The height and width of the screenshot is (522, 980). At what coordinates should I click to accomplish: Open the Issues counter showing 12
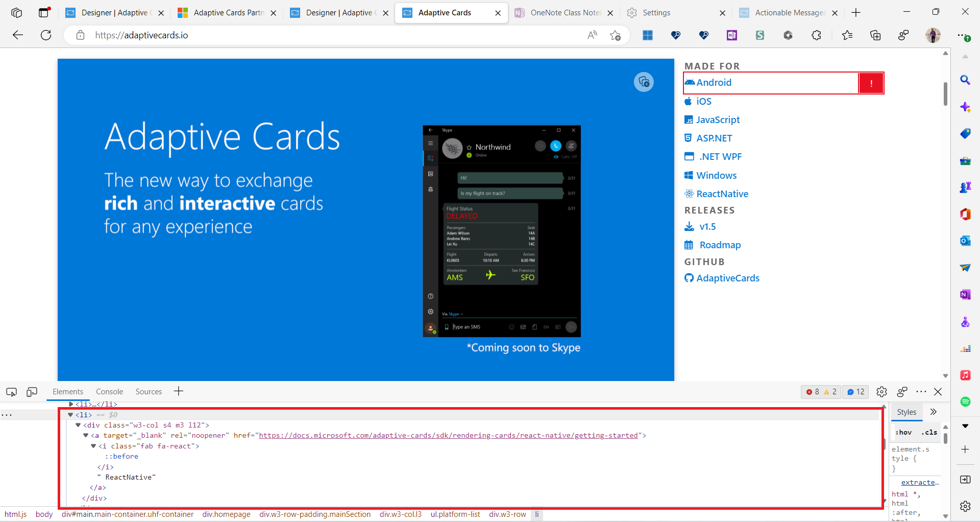[855, 392]
